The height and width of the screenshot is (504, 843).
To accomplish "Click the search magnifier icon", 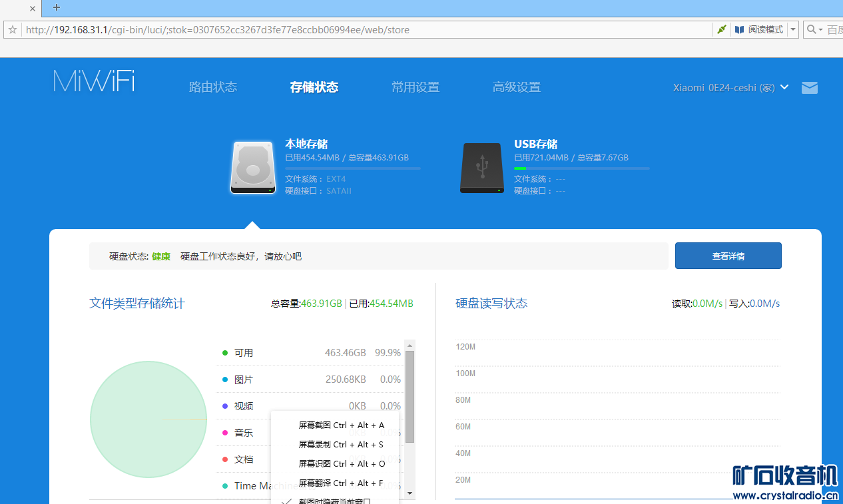I will 811,30.
